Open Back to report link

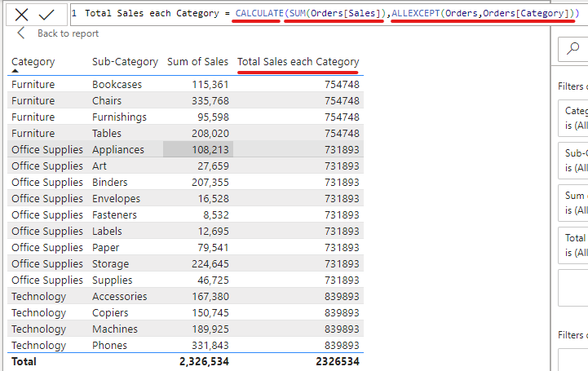tap(68, 33)
